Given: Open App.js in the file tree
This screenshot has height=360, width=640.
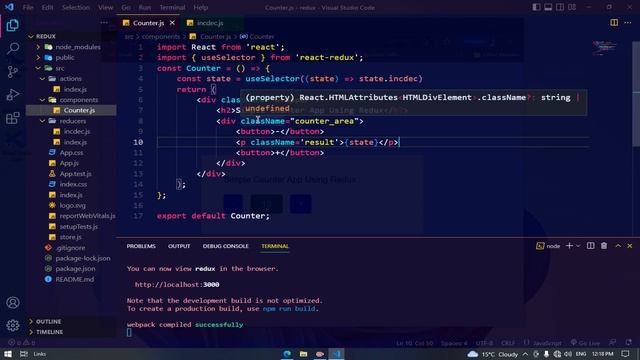Looking at the screenshot, I should (69, 163).
